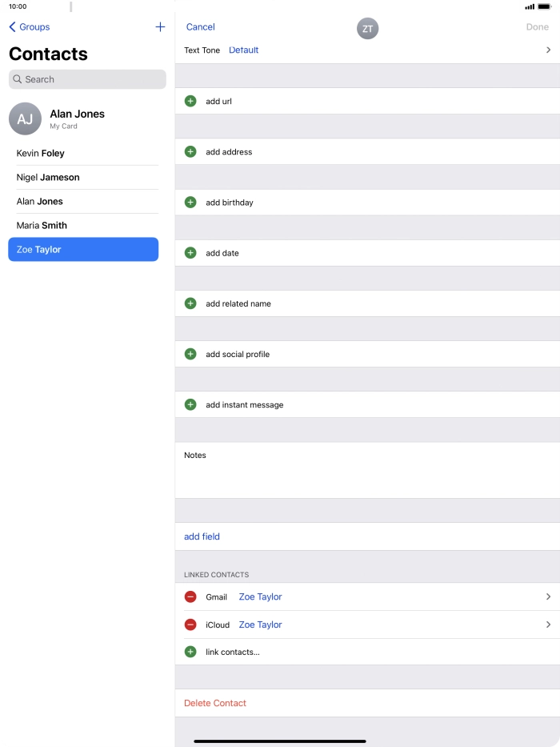Screen dimensions: 560x747
Task: Remove Gmail linked contact with red minus
Action: [x=190, y=597]
